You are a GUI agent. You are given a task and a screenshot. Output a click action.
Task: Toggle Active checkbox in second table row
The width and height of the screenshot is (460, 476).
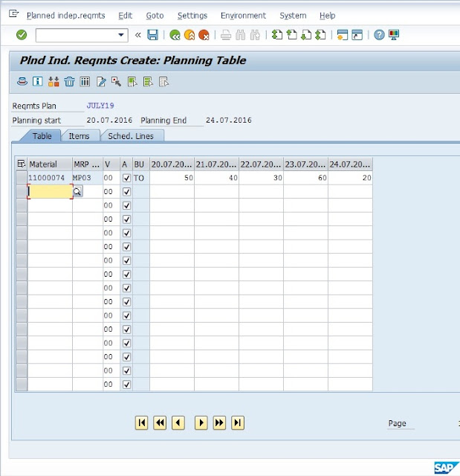point(126,192)
